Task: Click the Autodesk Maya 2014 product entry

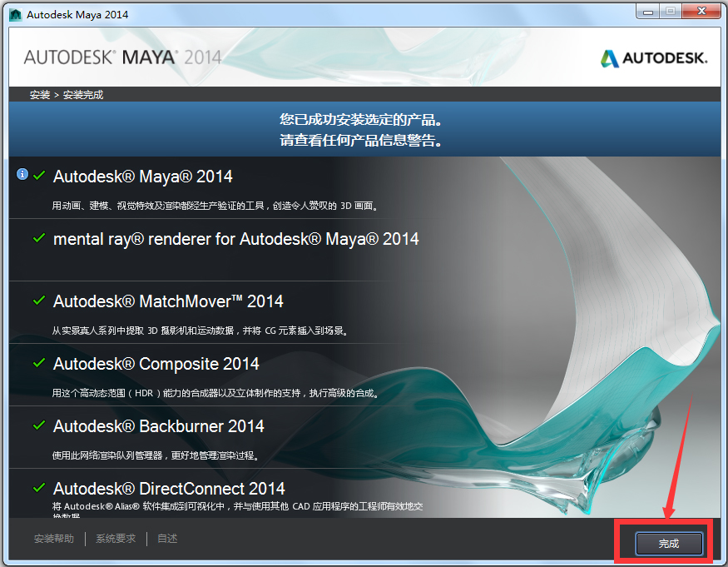Action: click(143, 176)
